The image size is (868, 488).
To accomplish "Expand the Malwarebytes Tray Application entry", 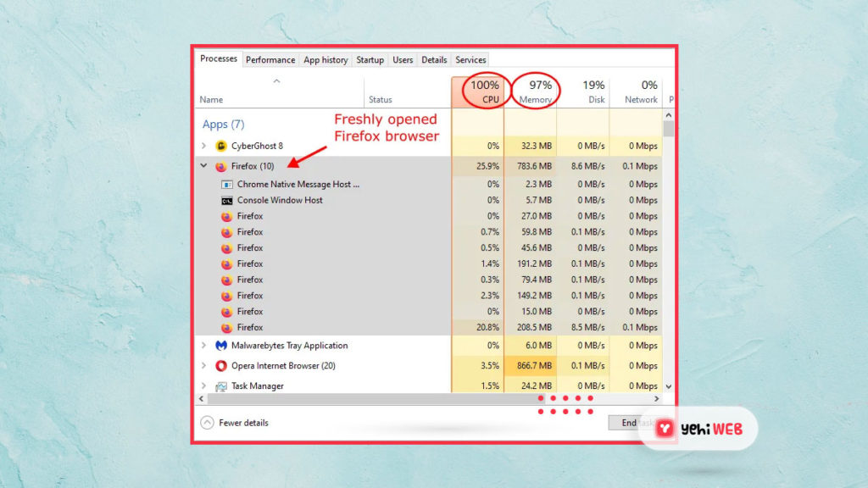I will pyautogui.click(x=203, y=346).
